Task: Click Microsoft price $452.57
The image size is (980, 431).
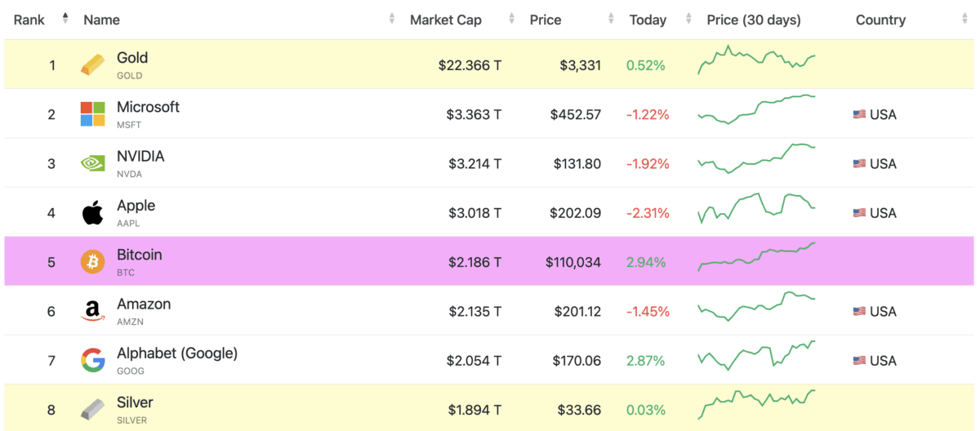Action: coord(576,115)
